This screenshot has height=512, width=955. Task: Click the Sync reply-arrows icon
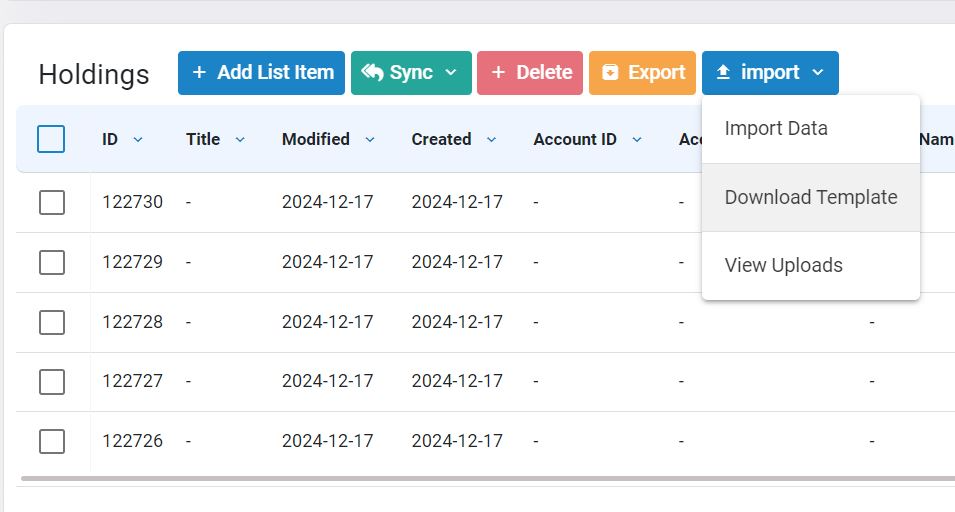[372, 72]
